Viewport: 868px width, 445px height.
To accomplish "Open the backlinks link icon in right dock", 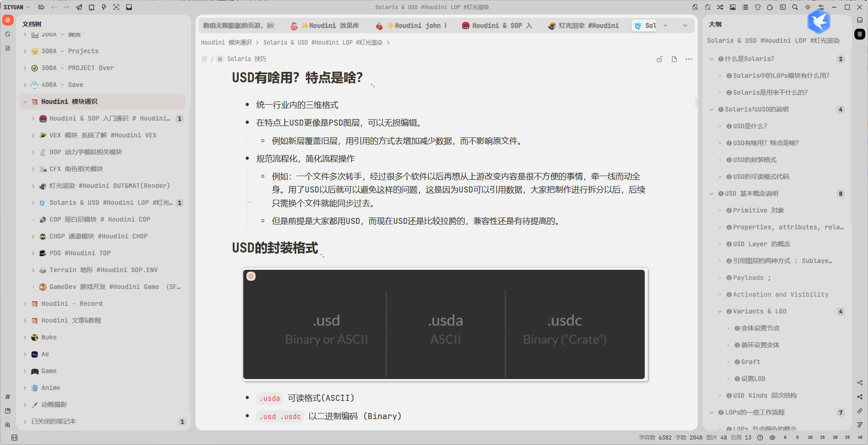I will click(860, 411).
